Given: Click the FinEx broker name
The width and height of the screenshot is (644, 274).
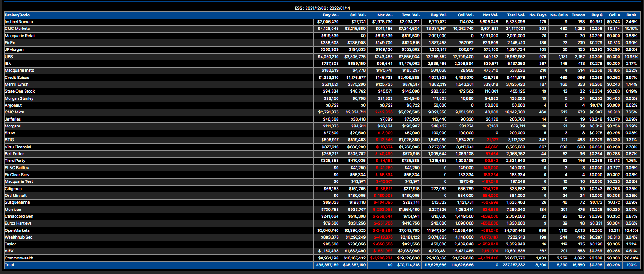Looking at the screenshot, I should pyautogui.click(x=10, y=43).
